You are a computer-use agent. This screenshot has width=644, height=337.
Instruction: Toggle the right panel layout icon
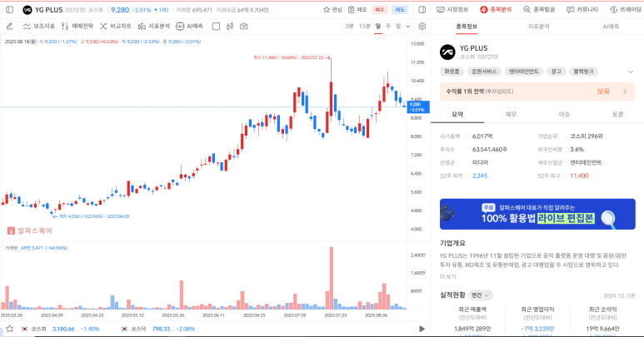(x=422, y=9)
